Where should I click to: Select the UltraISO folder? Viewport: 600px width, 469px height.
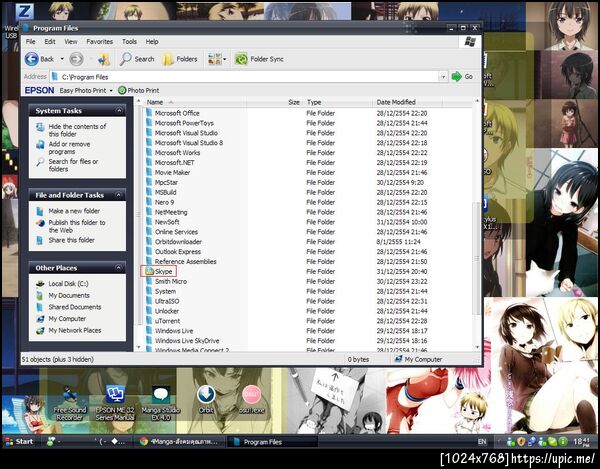pyautogui.click(x=167, y=301)
